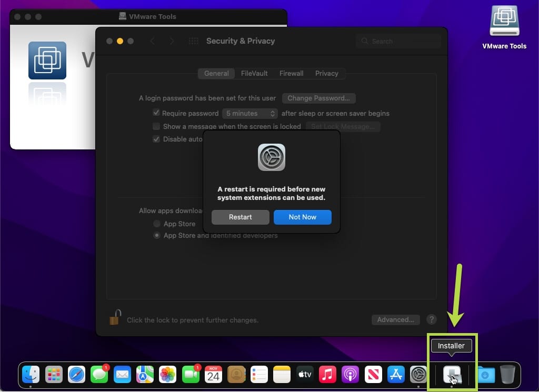The image size is (539, 392).
Task: Open VMware Tools disk on the desktop
Action: [x=504, y=21]
